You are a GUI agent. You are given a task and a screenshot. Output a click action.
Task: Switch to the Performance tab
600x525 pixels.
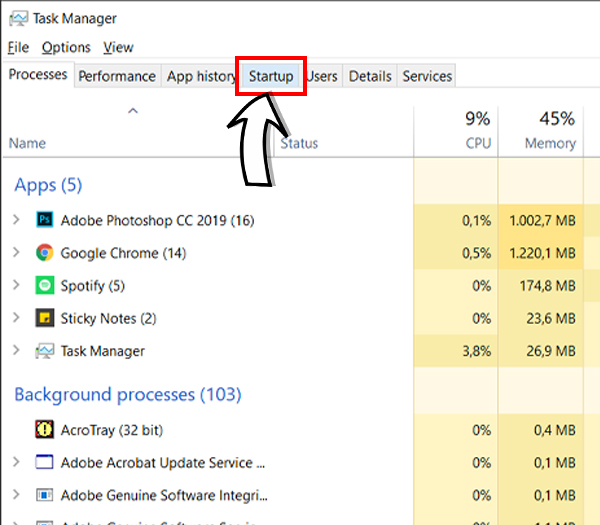pos(117,76)
